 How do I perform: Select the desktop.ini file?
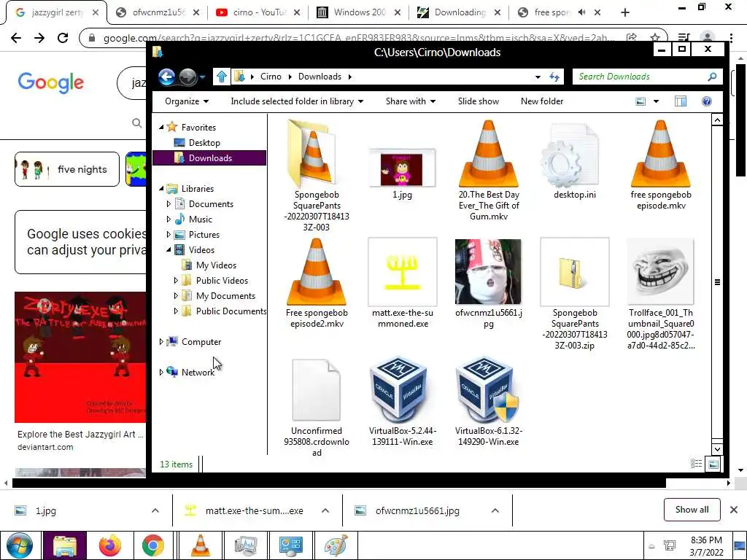[575, 162]
